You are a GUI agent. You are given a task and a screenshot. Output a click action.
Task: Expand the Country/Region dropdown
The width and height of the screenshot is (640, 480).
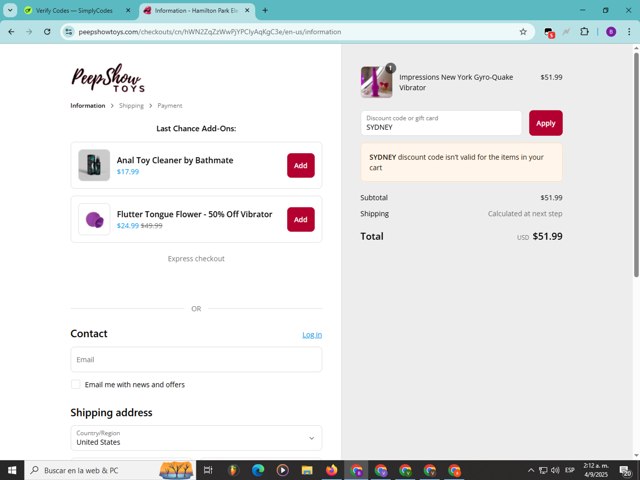196,438
